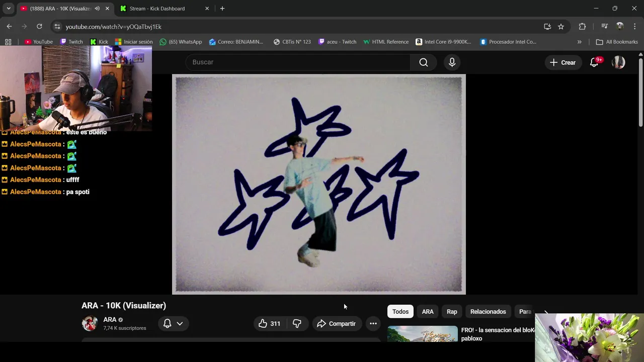This screenshot has height=362, width=644.
Task: Start voice search with the microphone
Action: [452, 62]
